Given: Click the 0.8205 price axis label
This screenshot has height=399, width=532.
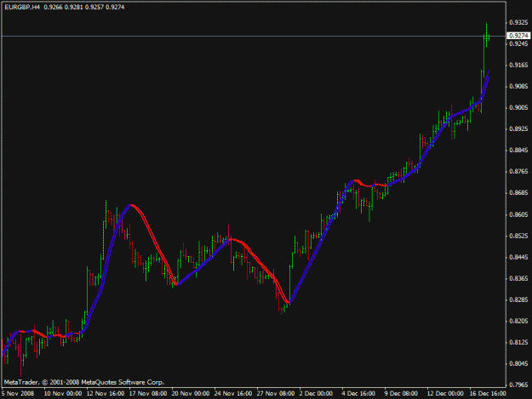Looking at the screenshot, I should point(518,321).
